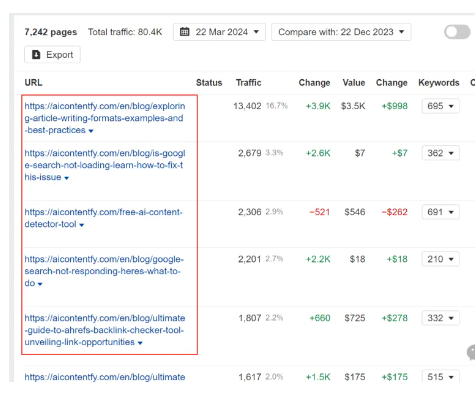
Task: Click the +2.6K traffic change
Action: coord(318,153)
